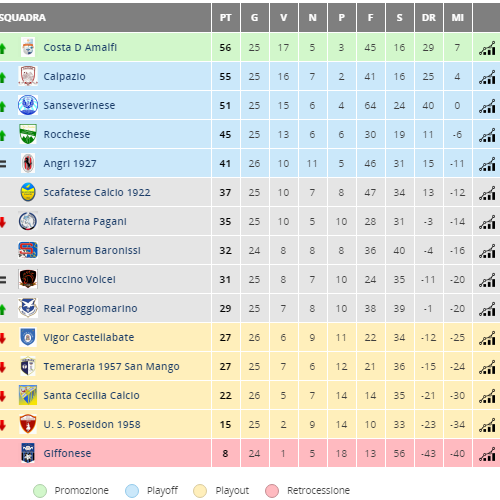The width and height of the screenshot is (500, 500).
Task: Sort by the DR column header
Action: (x=429, y=18)
